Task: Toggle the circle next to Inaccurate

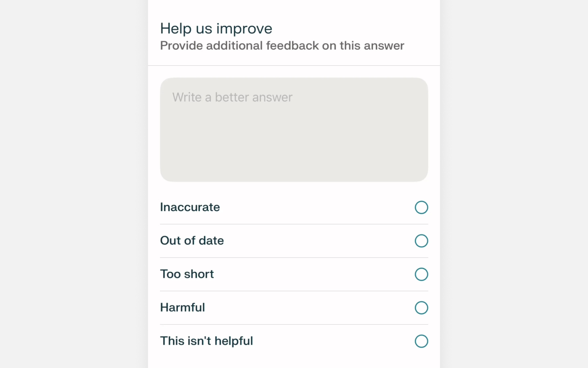Action: (x=421, y=207)
